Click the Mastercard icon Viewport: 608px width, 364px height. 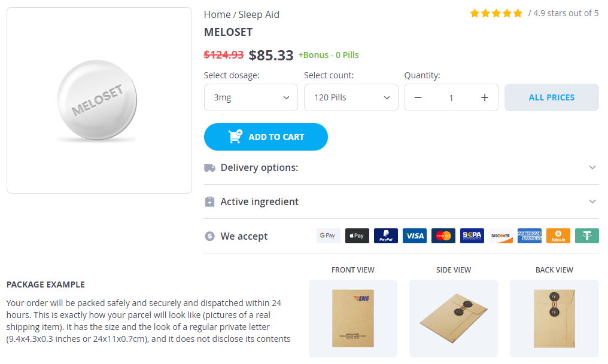tap(443, 235)
